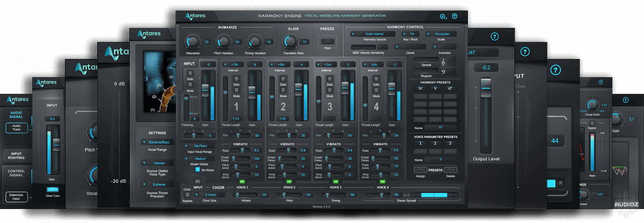Click the voice 1 green activity indicator
The image size is (644, 223).
coord(241,181)
